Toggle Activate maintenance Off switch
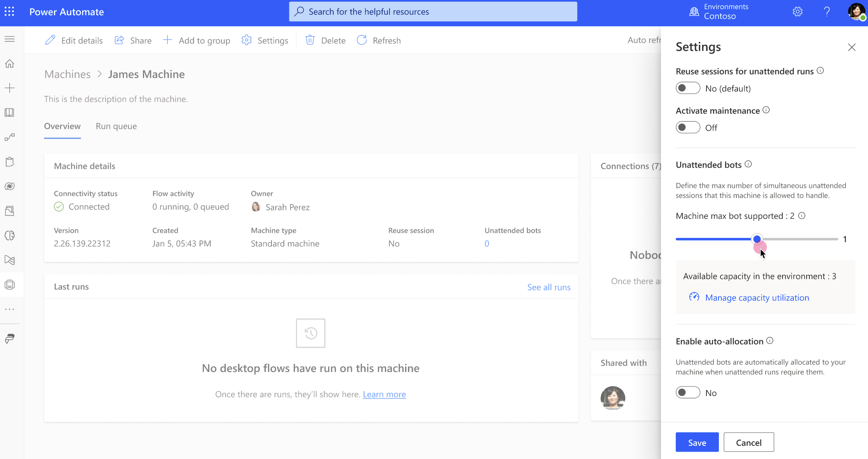Screen dimensions: 868x459 (x=688, y=127)
